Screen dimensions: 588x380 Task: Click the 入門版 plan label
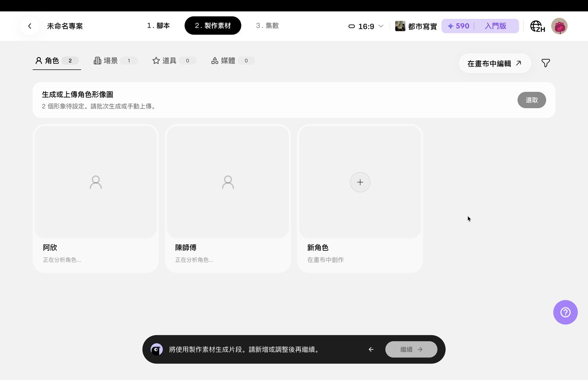pos(495,26)
